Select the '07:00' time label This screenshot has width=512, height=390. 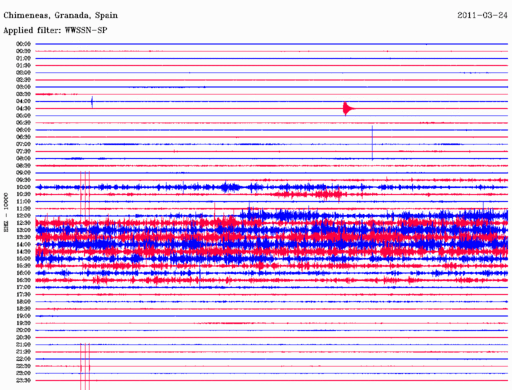23,144
